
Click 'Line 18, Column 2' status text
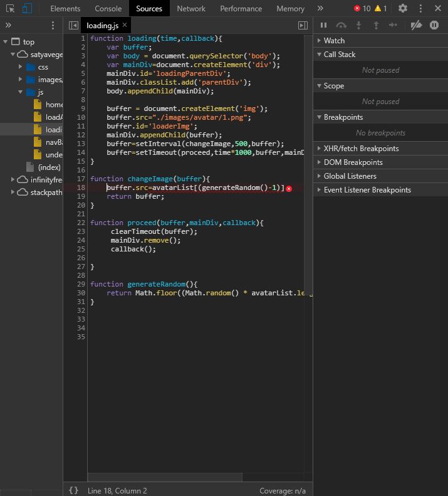(117, 490)
